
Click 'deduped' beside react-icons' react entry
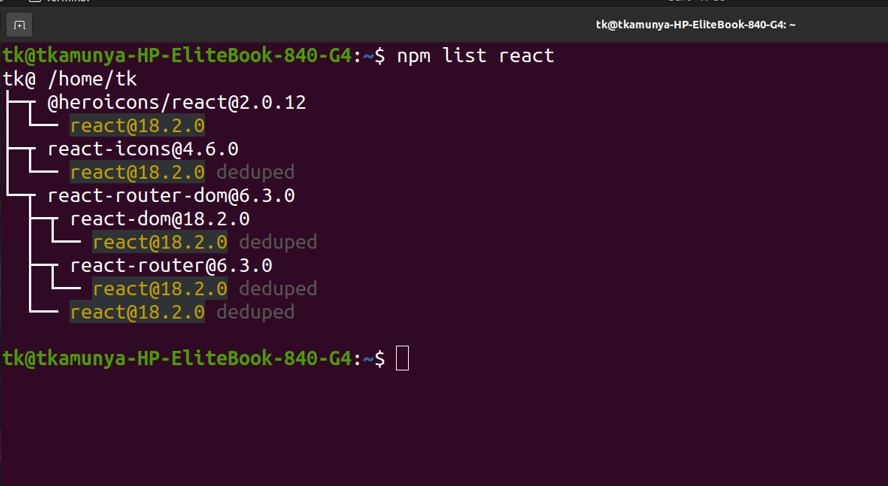pyautogui.click(x=255, y=172)
